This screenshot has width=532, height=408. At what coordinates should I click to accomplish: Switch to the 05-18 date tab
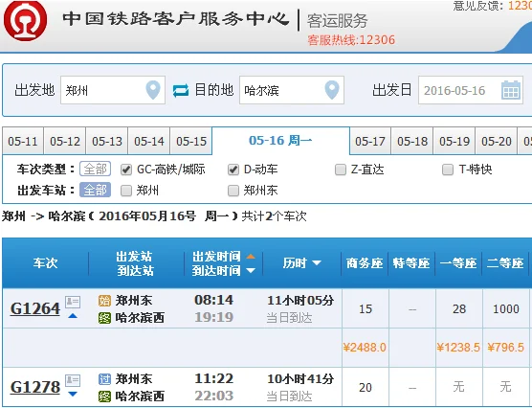[412, 141]
